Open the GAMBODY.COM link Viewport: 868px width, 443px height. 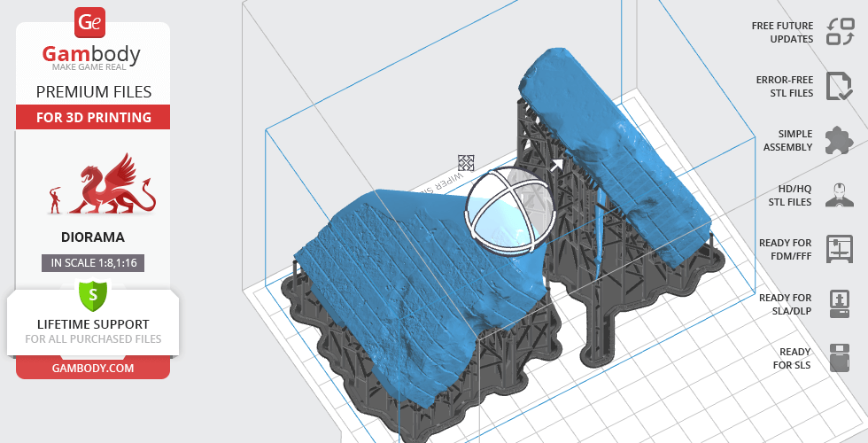93,367
